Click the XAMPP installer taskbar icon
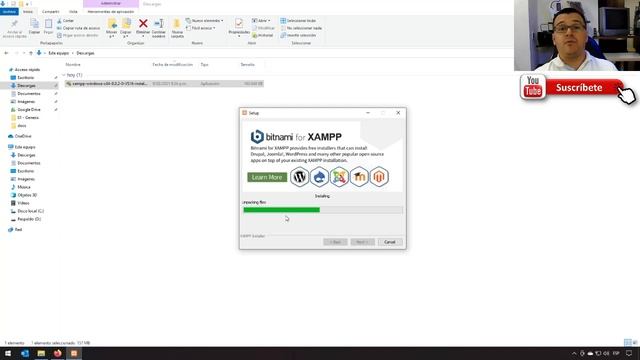This screenshot has height=360, width=640. click(74, 353)
